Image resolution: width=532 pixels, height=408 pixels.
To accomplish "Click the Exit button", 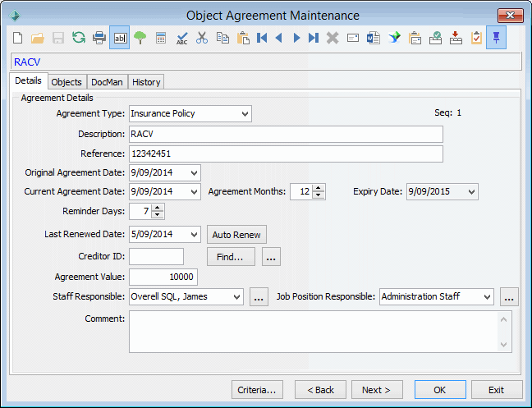I will point(497,390).
